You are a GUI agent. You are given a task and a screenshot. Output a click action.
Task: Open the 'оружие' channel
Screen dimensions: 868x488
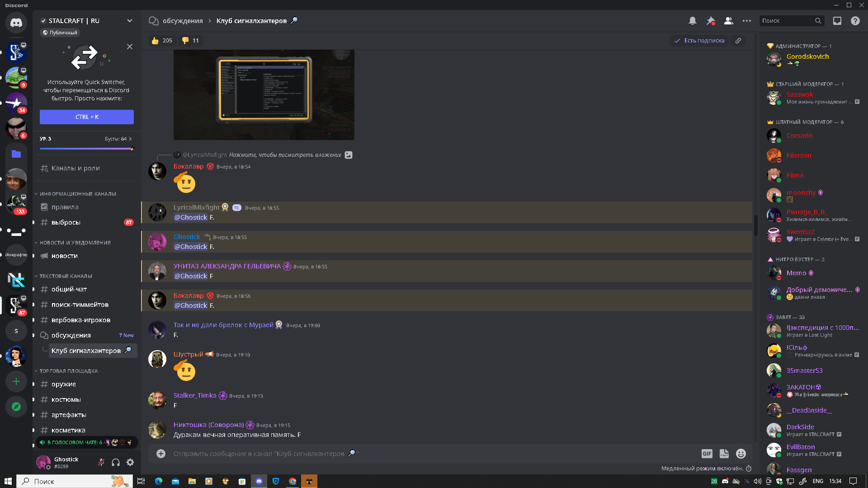click(x=86, y=384)
